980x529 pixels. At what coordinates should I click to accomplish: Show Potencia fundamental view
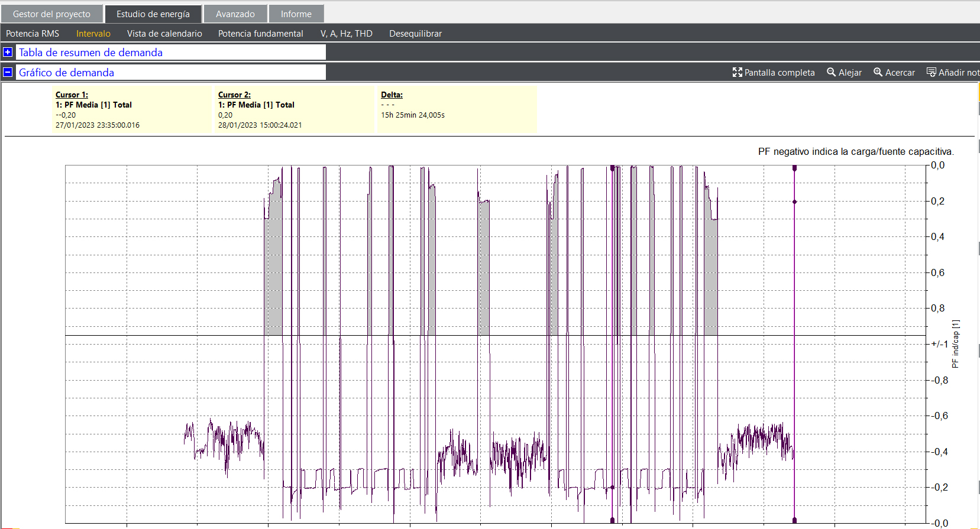coord(260,34)
